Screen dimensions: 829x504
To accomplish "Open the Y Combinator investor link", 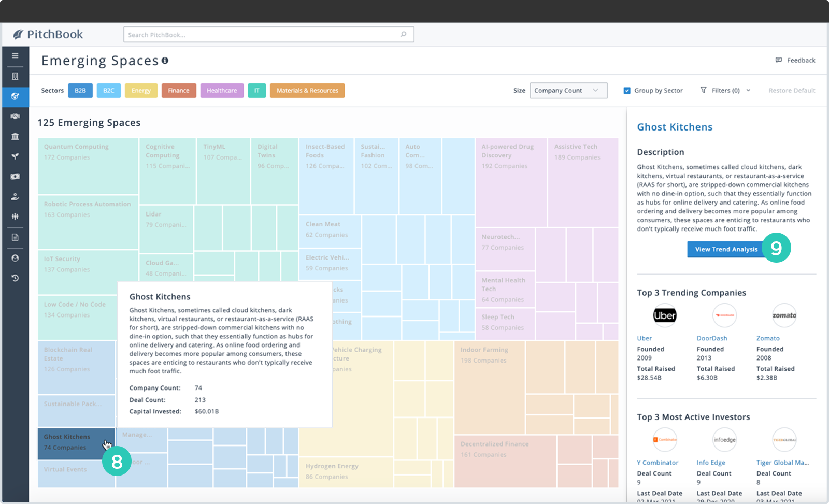I will [x=658, y=463].
